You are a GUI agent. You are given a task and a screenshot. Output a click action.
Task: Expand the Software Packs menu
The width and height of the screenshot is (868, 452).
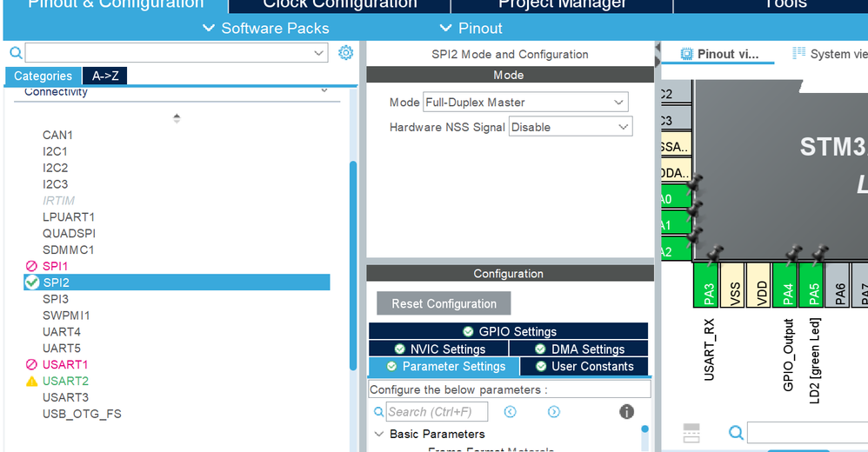pyautogui.click(x=266, y=28)
